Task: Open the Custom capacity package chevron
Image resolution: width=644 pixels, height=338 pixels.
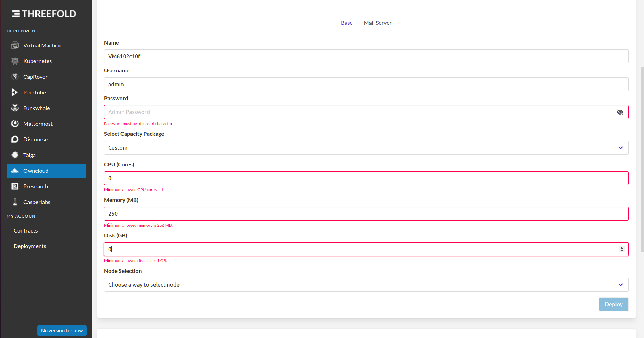Action: [x=621, y=148]
